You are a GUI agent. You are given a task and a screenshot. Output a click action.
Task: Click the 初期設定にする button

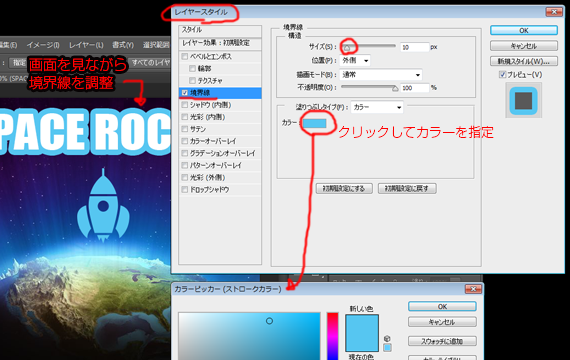(344, 188)
